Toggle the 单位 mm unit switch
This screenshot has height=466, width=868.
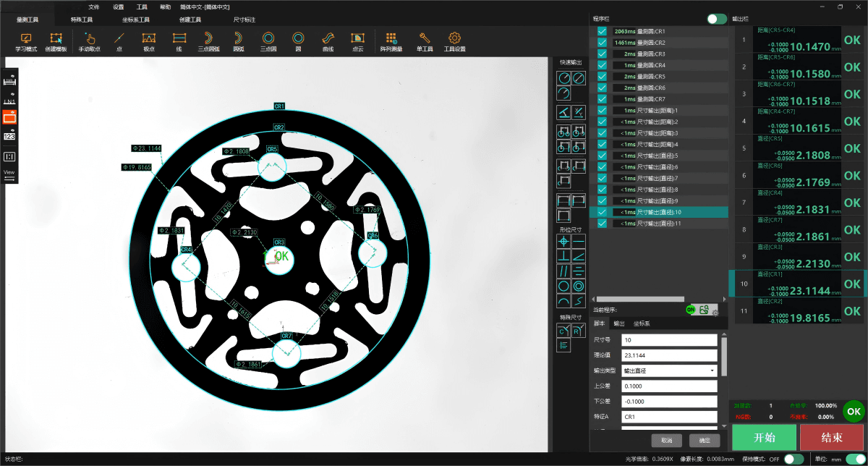pyautogui.click(x=855, y=459)
